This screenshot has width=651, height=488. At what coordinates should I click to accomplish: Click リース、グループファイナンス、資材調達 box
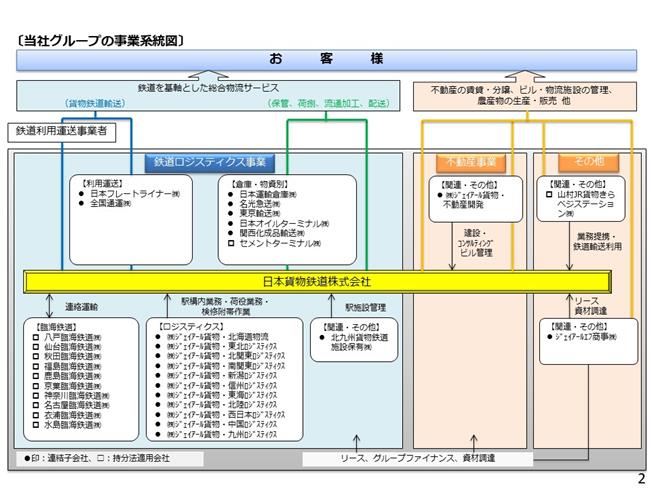click(418, 459)
